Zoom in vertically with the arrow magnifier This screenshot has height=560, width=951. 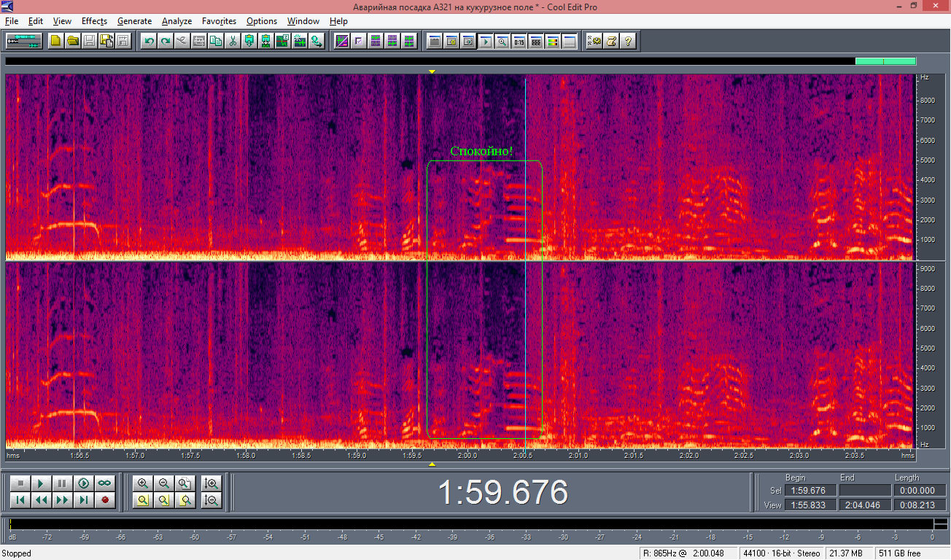point(211,483)
